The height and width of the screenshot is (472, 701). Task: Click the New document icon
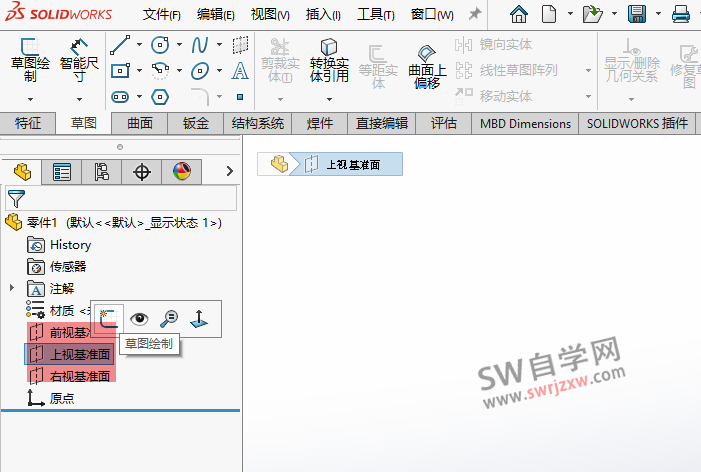pyautogui.click(x=549, y=14)
